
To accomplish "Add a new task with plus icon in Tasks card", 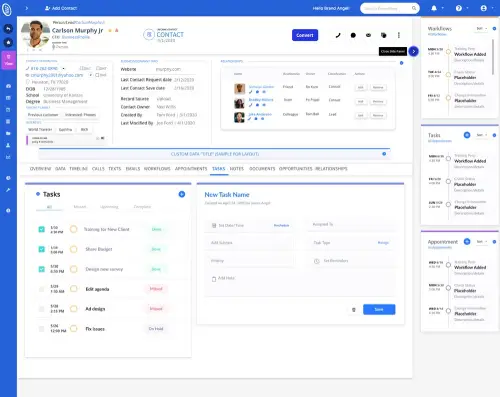I will click(x=182, y=194).
